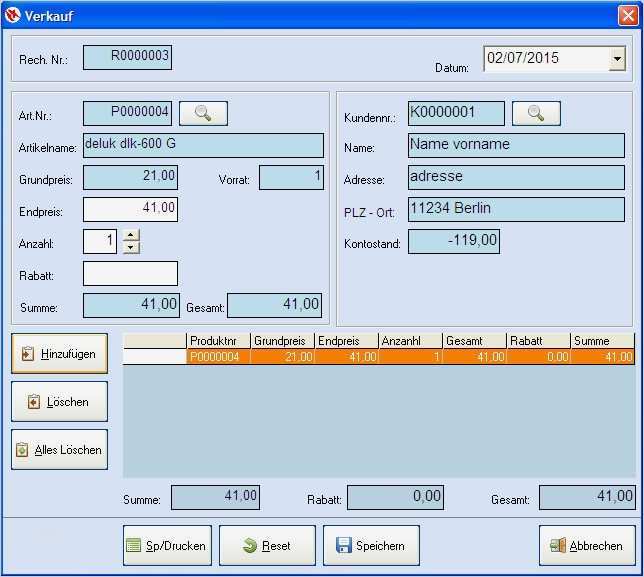The height and width of the screenshot is (577, 644).
Task: Click the Gesamt field in article panel
Action: pos(274,306)
